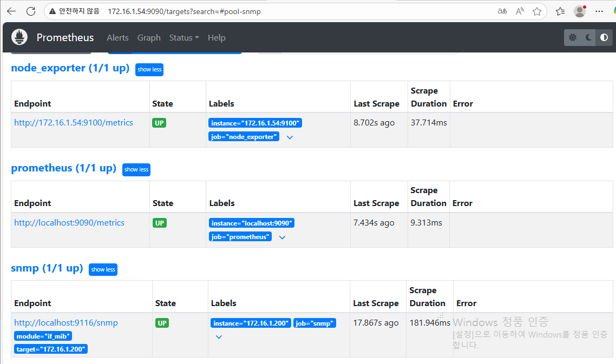616x364 pixels.
Task: Open the browser profile avatar
Action: click(x=580, y=11)
